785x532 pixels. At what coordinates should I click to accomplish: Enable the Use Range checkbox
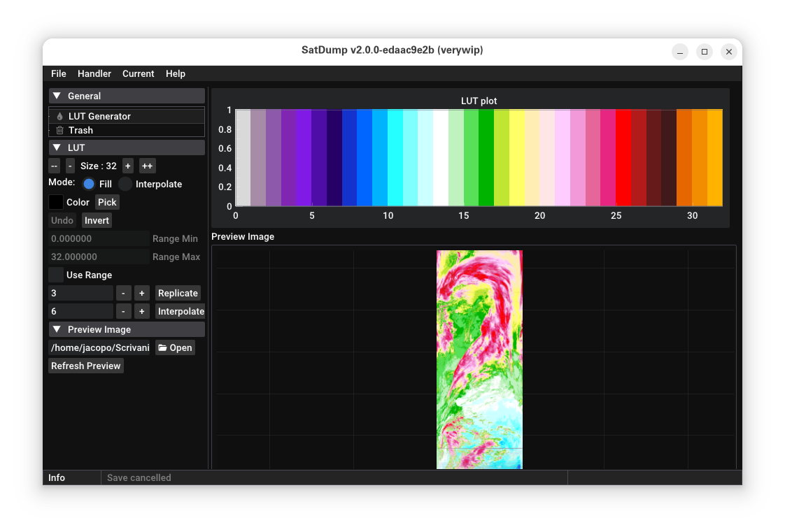(55, 275)
